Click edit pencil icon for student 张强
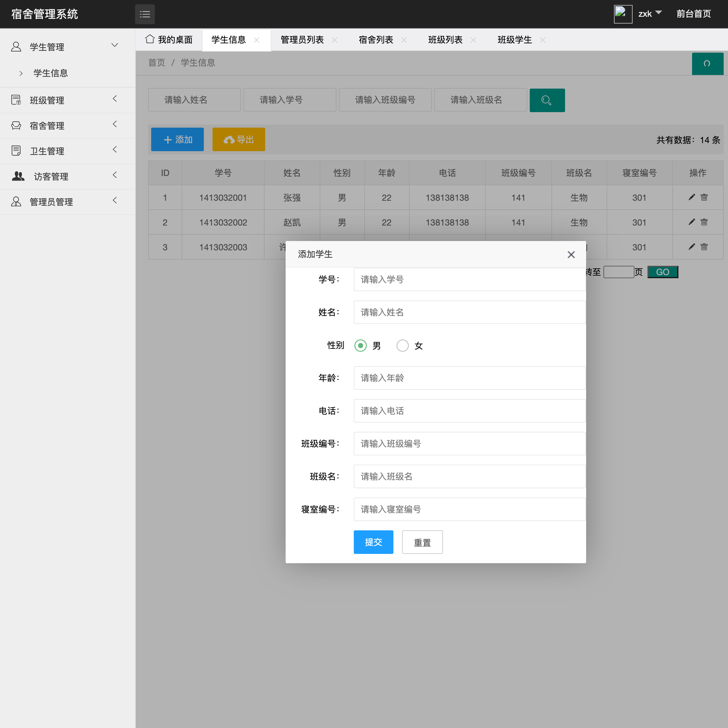 click(x=691, y=197)
